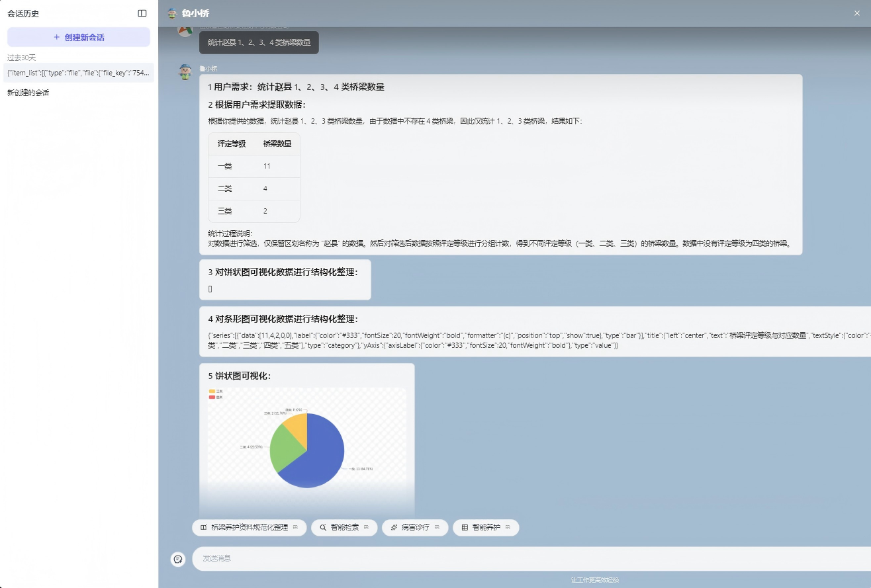
Task: Click the bot avatar beside the reply
Action: pyautogui.click(x=185, y=71)
